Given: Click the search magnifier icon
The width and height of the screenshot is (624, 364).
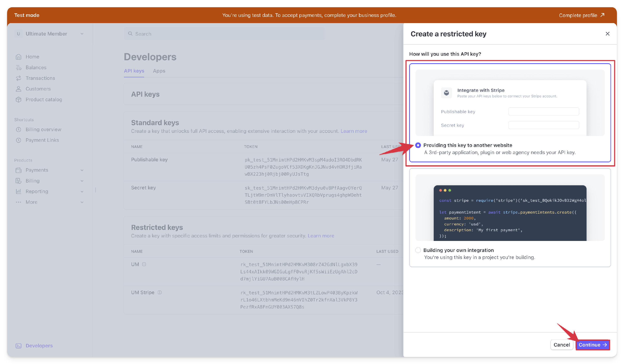Looking at the screenshot, I should (130, 34).
